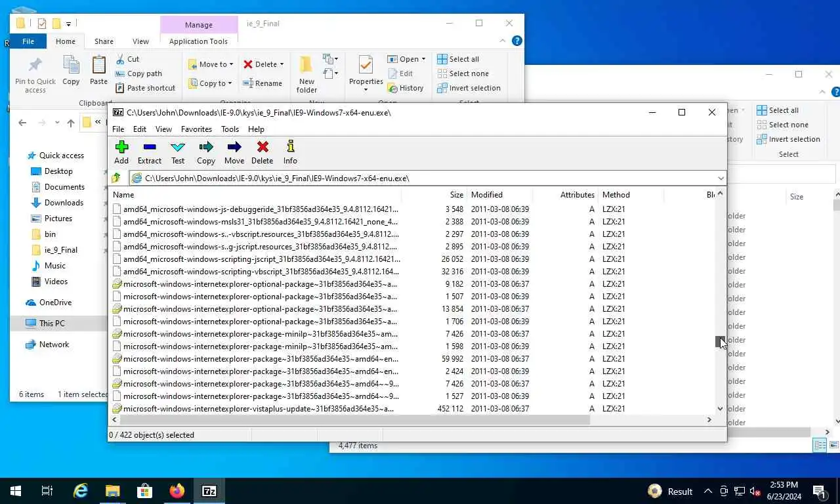Collapse the Explorer ribbon chevron
This screenshot has height=504, width=840.
point(503,41)
